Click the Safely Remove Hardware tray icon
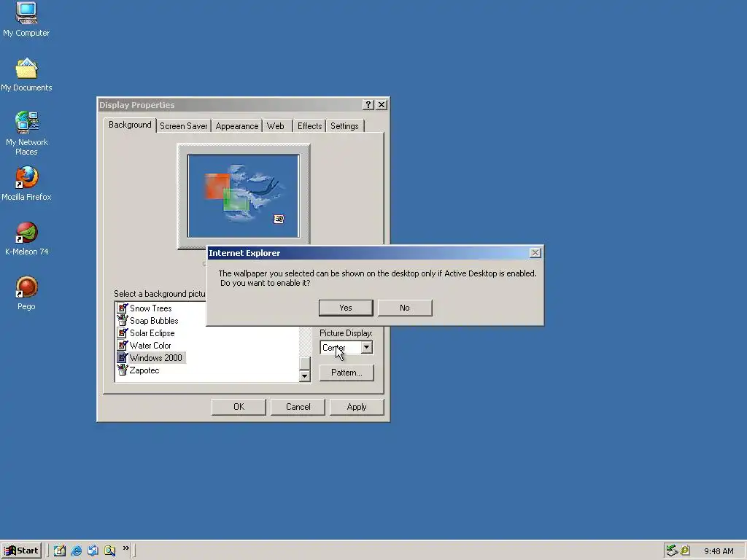The width and height of the screenshot is (747, 560). pyautogui.click(x=672, y=551)
